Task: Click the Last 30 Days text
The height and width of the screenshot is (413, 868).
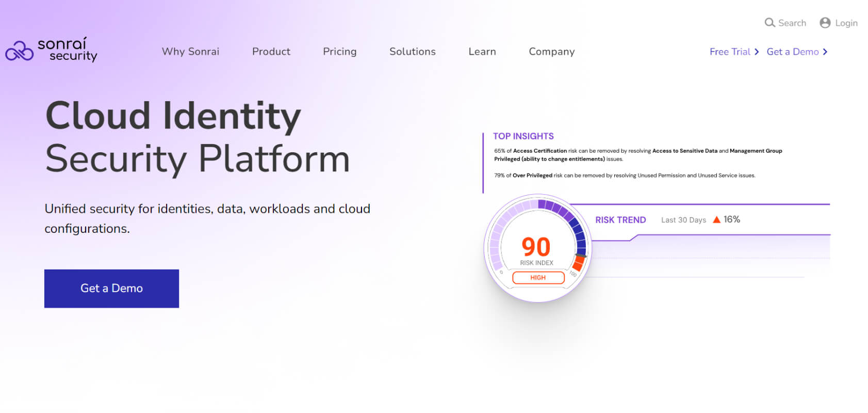Action: click(x=683, y=220)
